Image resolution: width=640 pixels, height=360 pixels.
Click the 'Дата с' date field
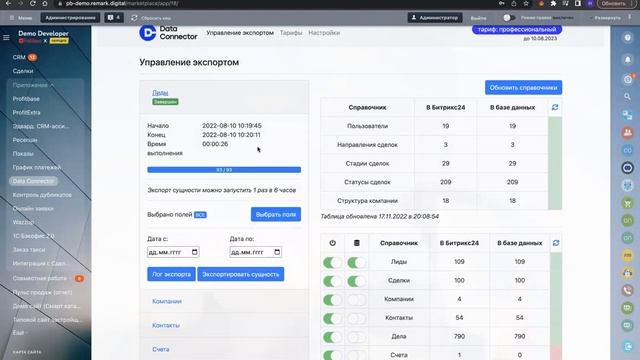click(173, 252)
